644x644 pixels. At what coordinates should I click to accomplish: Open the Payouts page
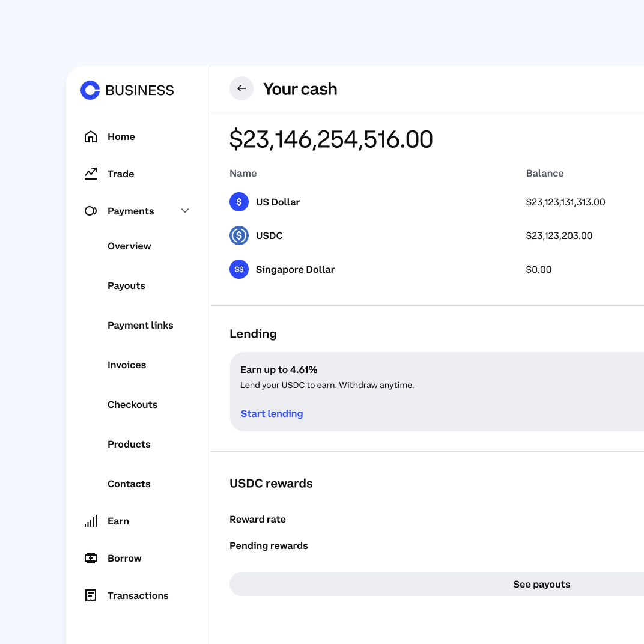click(127, 286)
